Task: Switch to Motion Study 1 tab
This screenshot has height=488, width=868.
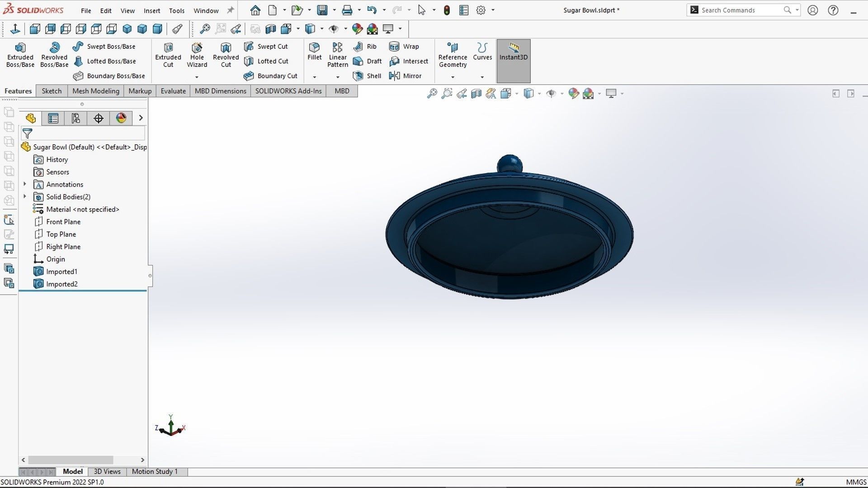Action: pyautogui.click(x=154, y=471)
